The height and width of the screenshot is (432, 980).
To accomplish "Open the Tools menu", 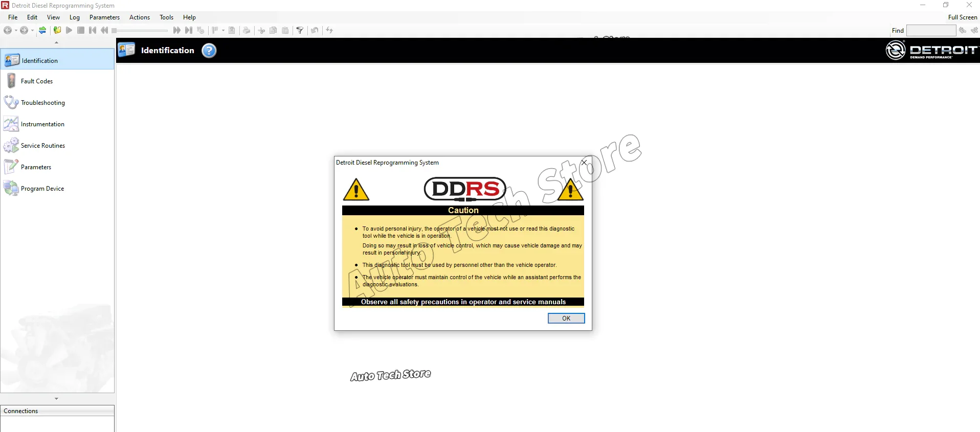I will 166,17.
